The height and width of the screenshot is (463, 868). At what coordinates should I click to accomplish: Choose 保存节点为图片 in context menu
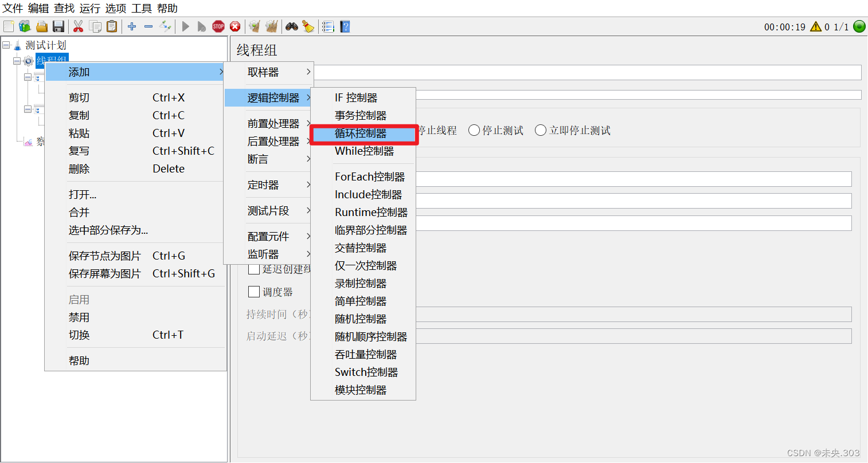click(135, 256)
